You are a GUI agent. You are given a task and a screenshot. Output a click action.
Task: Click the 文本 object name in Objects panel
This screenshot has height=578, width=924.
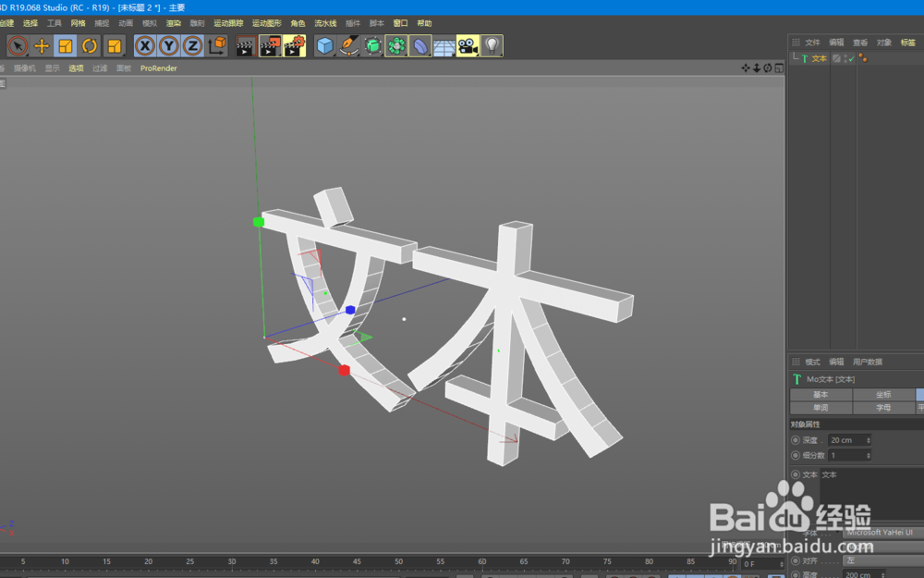[819, 57]
